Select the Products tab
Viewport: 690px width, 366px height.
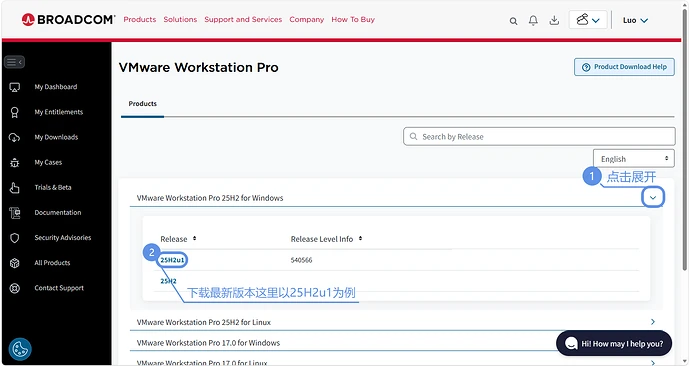coord(143,104)
